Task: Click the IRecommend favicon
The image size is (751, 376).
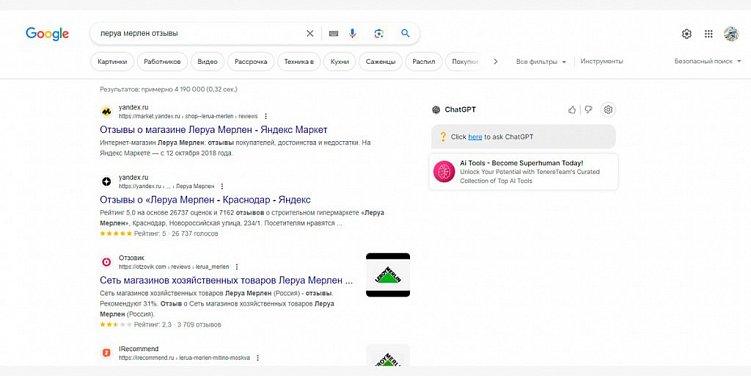Action: [x=106, y=353]
